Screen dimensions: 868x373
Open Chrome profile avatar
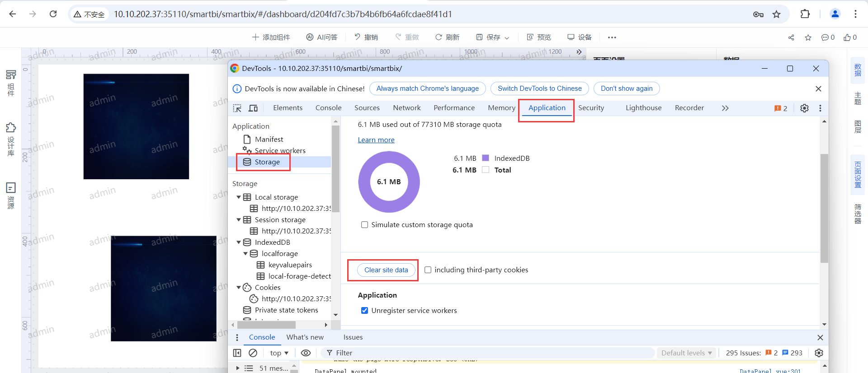835,14
